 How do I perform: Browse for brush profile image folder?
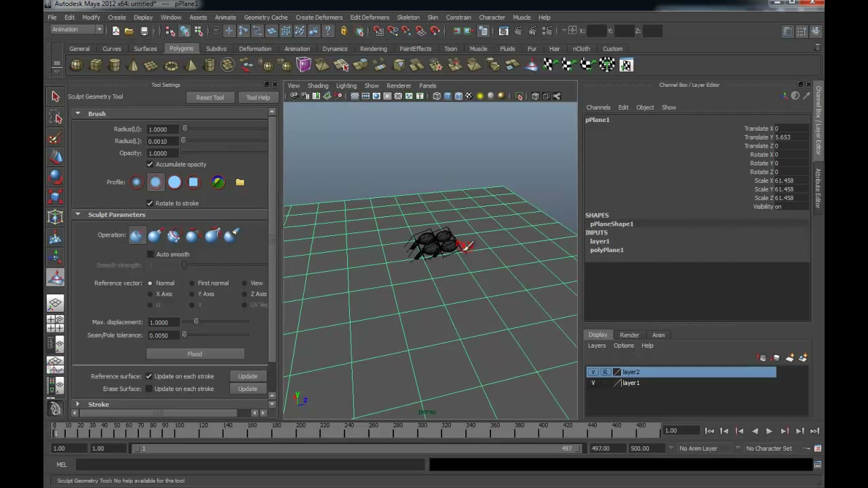click(240, 182)
